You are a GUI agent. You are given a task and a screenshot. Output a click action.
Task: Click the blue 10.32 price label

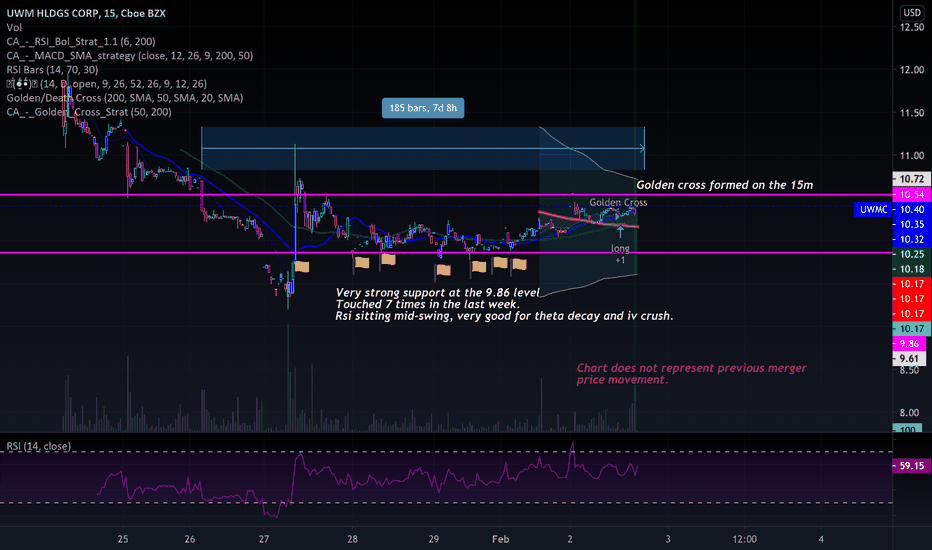point(912,239)
